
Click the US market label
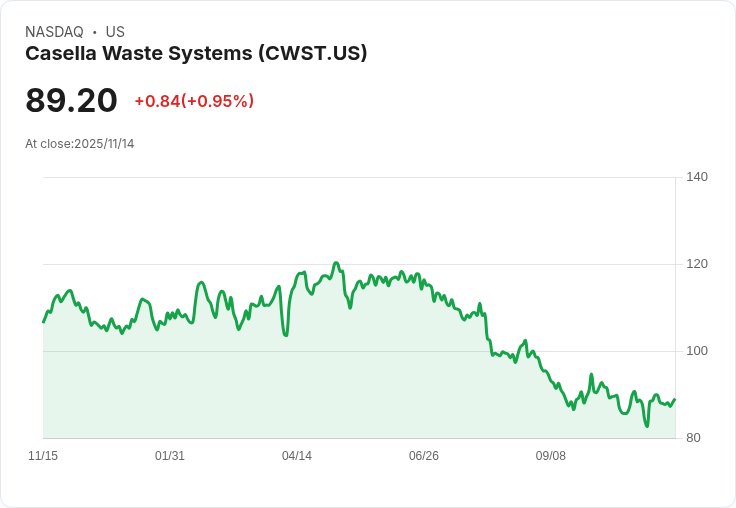coord(115,31)
